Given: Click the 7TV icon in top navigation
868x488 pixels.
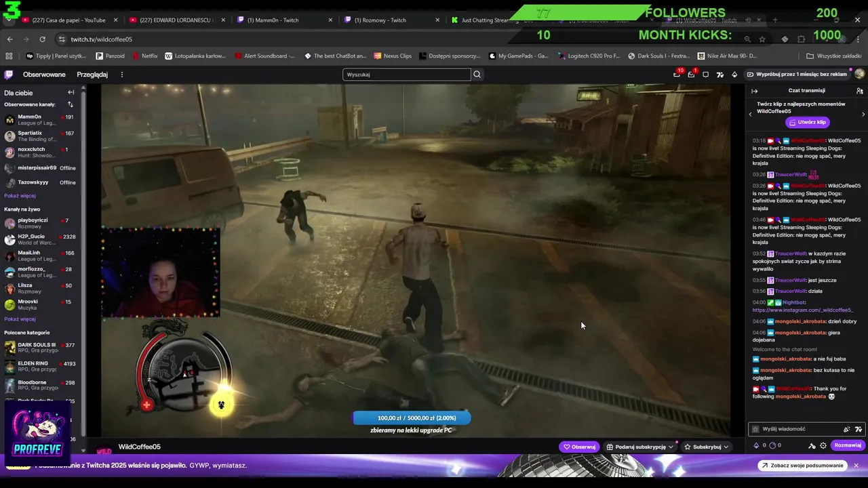Looking at the screenshot, I should [720, 75].
